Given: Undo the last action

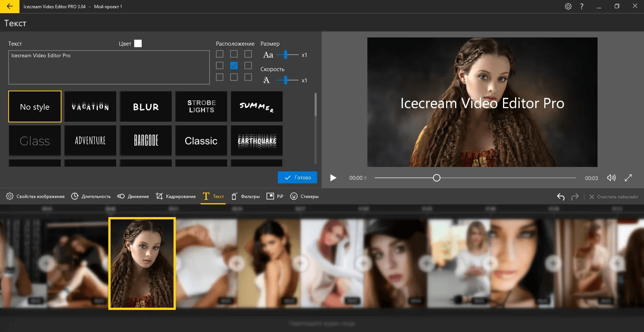Looking at the screenshot, I should 560,197.
